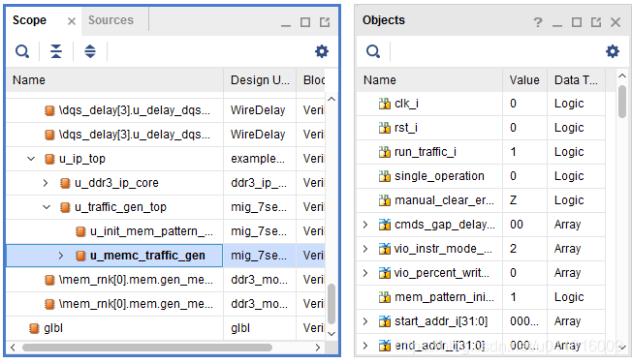Collapse all items in Scope panel
Screen dimensions: 632x364
56,51
